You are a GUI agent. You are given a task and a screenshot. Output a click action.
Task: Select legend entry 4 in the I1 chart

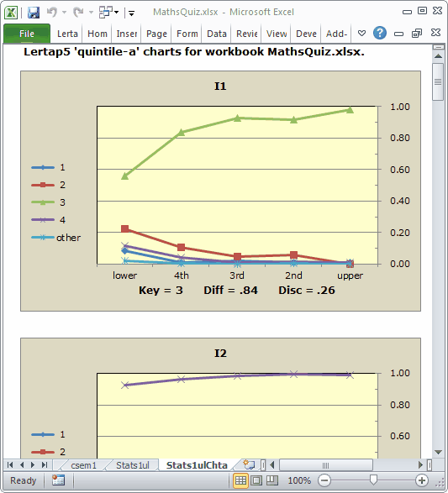49,220
